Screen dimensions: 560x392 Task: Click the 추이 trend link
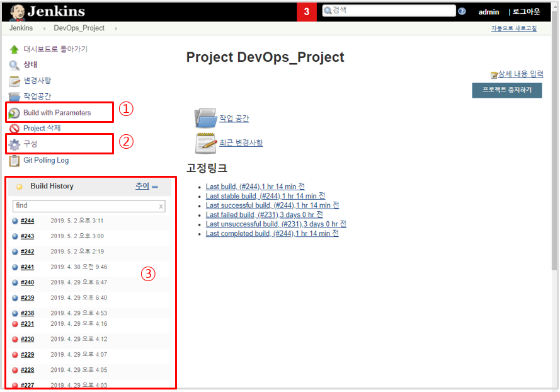tap(142, 186)
